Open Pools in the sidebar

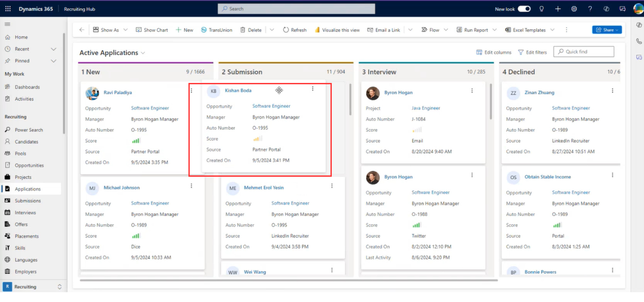pyautogui.click(x=20, y=153)
